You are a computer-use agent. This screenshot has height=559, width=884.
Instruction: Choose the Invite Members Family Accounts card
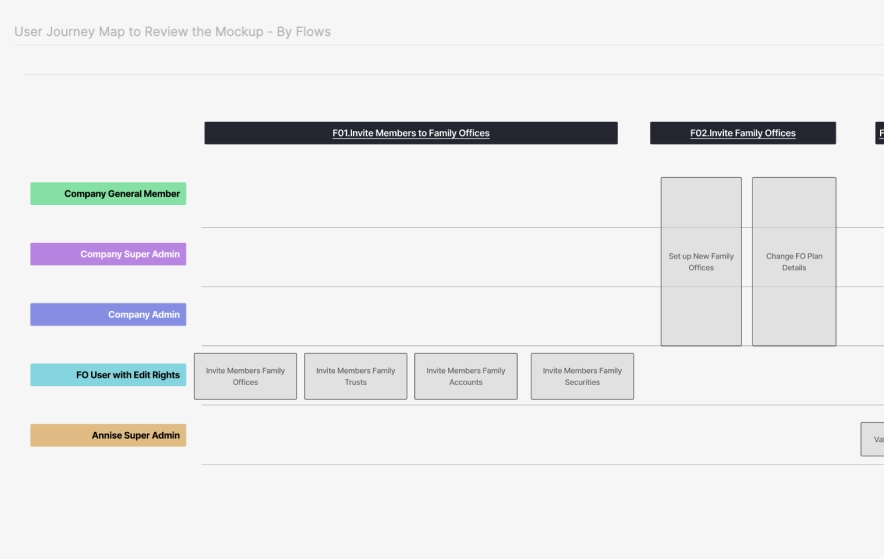click(466, 376)
